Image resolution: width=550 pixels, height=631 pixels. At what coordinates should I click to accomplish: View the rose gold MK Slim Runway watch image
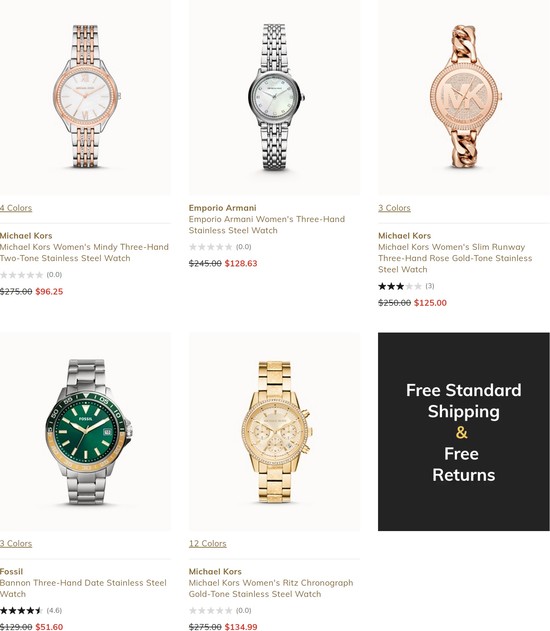464,97
